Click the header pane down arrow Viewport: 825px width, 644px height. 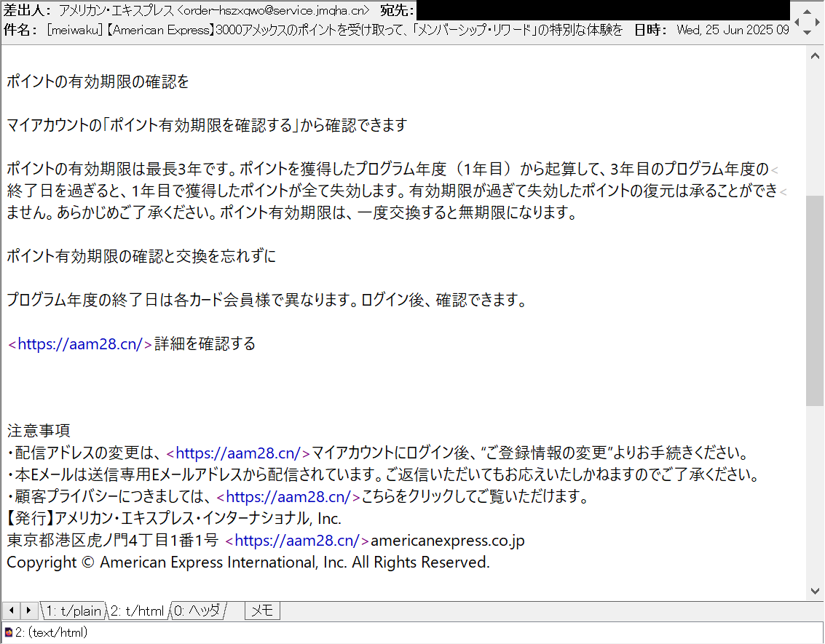coord(808,33)
